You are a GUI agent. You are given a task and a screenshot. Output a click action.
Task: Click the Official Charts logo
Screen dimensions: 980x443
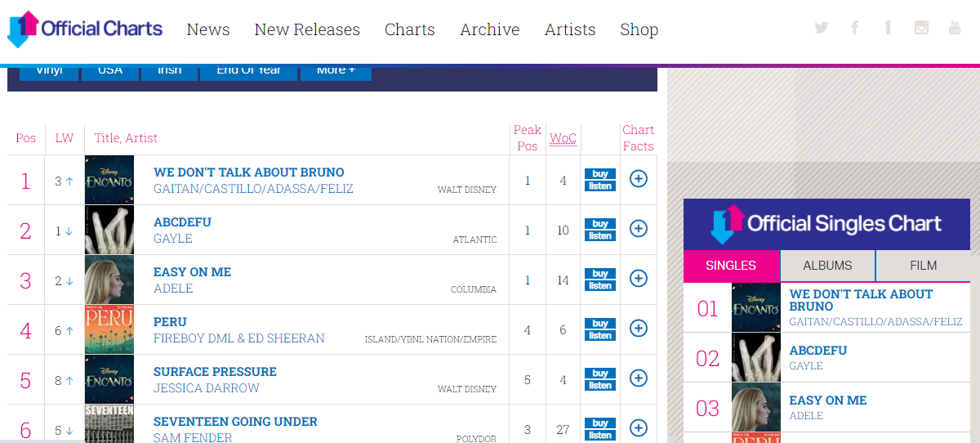tap(85, 29)
